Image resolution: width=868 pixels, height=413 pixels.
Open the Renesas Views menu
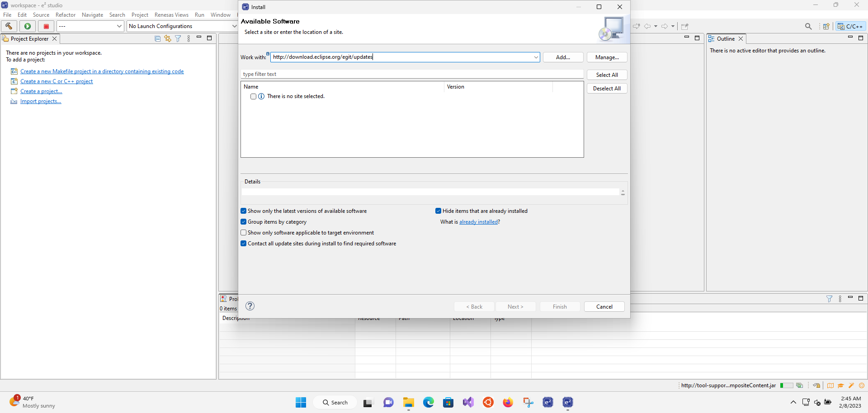click(x=171, y=15)
